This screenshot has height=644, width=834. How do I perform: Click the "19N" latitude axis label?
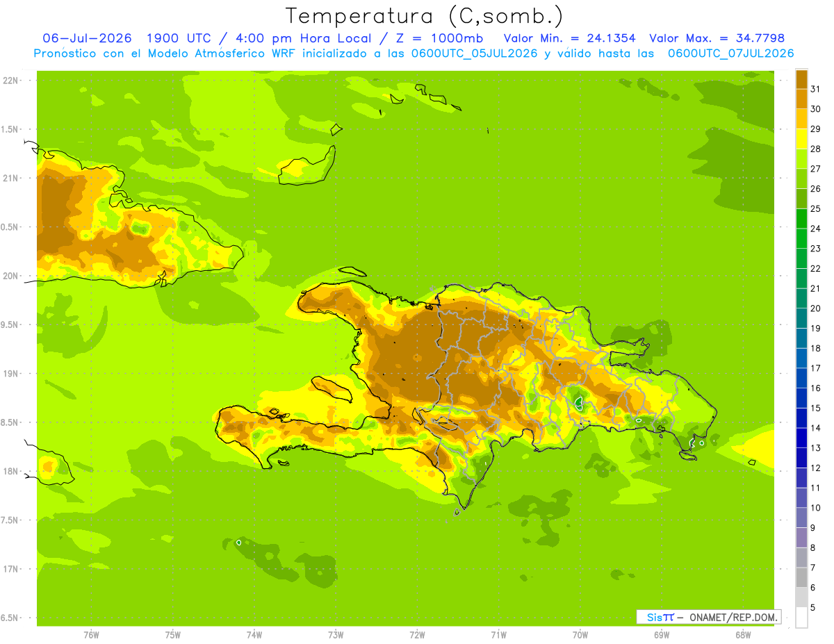[x=11, y=374]
